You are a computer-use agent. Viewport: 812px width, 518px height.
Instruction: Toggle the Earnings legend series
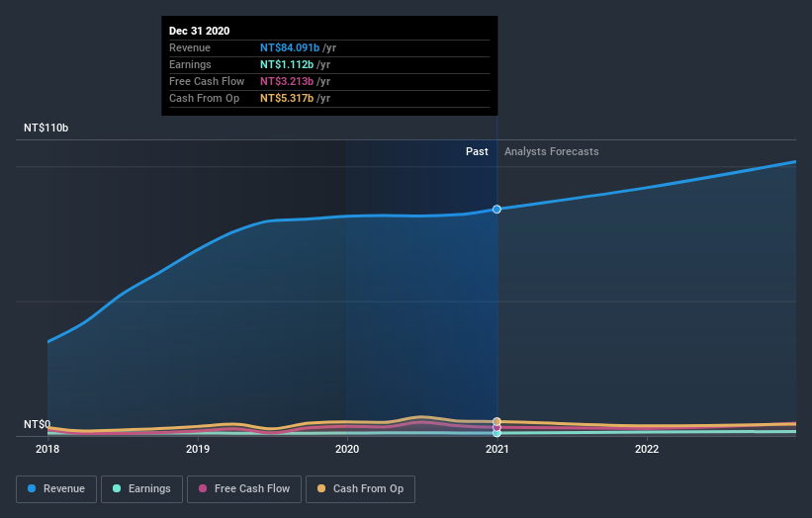coord(141,489)
